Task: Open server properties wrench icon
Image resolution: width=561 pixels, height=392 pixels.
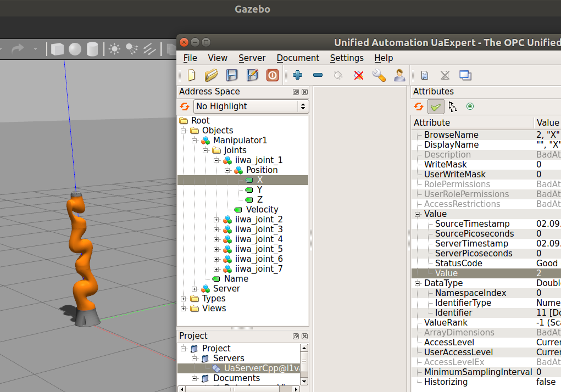Action: [x=379, y=75]
